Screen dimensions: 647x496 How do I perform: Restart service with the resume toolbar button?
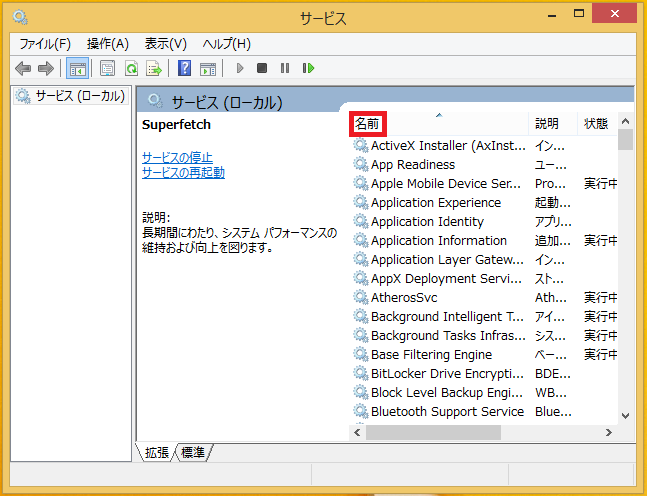308,68
